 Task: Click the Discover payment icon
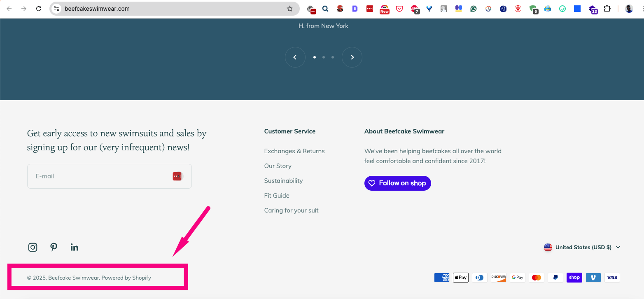click(499, 278)
